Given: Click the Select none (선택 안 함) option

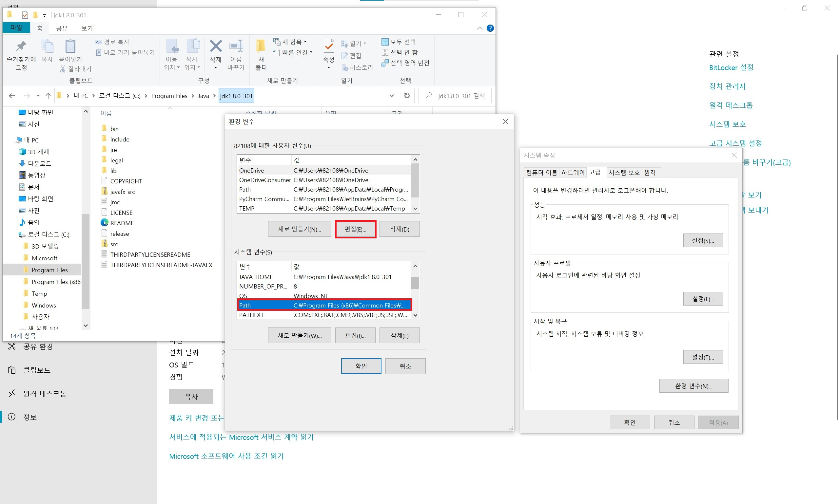Looking at the screenshot, I should pos(400,53).
